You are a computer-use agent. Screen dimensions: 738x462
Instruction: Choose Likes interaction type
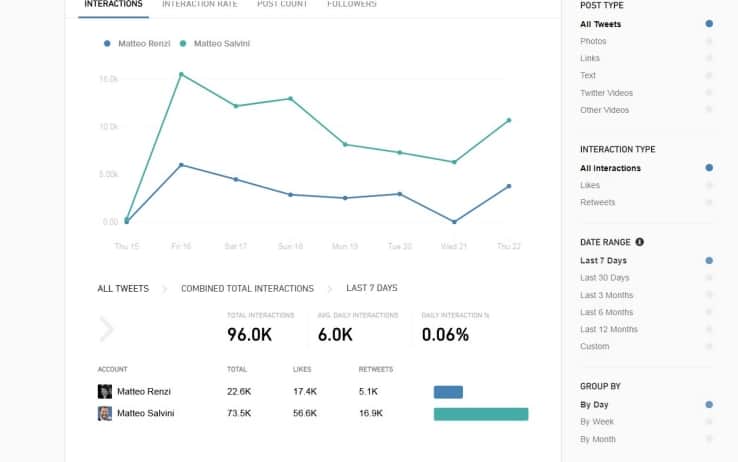tap(591, 185)
